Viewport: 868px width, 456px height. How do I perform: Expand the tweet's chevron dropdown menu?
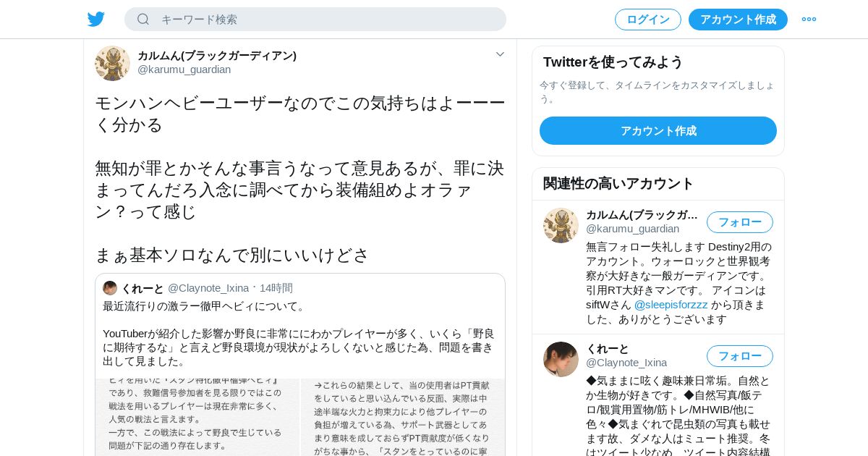pos(500,54)
